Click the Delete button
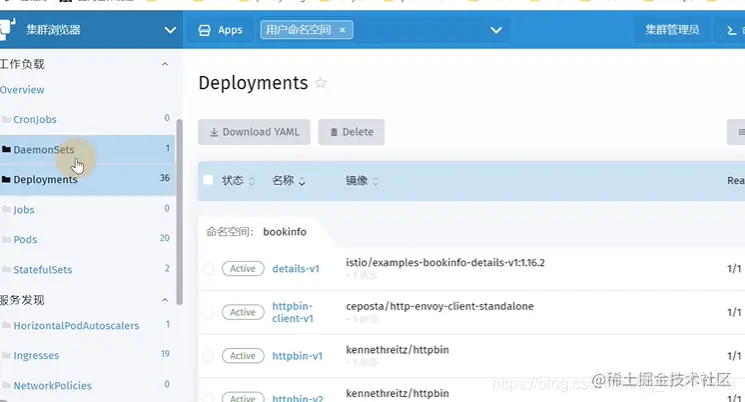The height and width of the screenshot is (402, 745). click(351, 132)
